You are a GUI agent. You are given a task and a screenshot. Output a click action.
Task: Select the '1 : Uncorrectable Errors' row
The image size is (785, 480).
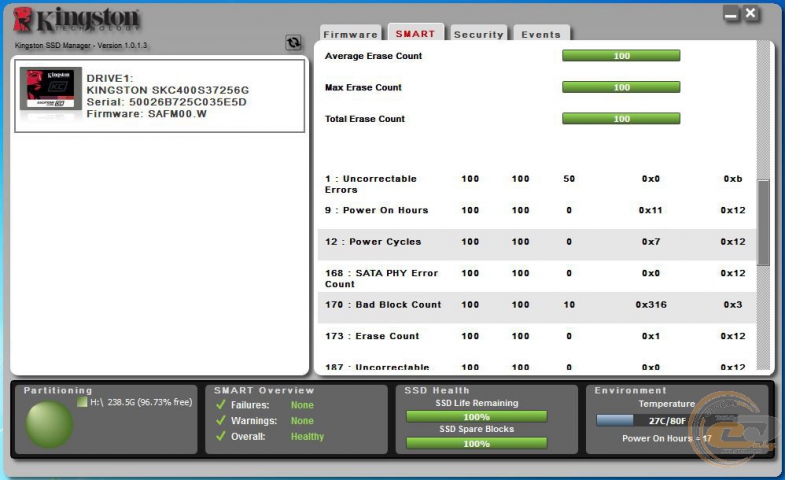pyautogui.click(x=537, y=184)
